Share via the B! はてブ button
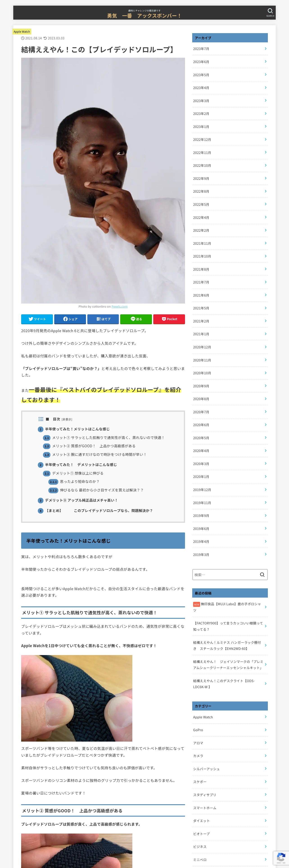Viewport: 289px width, 868px height. pyautogui.click(x=103, y=319)
